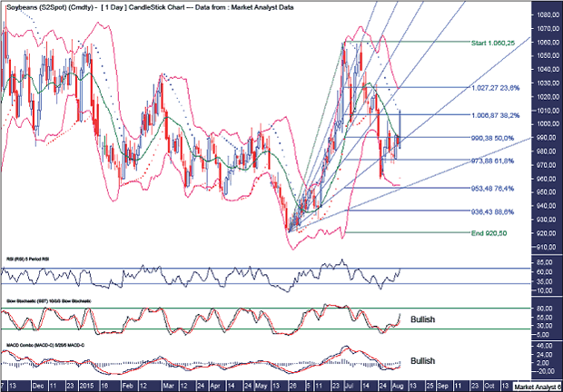Click the Dec date label
563x392 pixels.
coord(38,387)
